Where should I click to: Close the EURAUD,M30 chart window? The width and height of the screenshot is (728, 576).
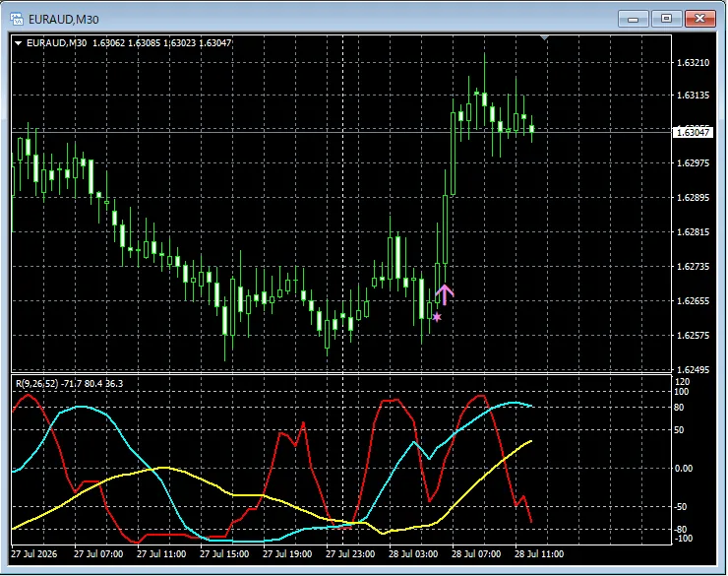pos(700,19)
